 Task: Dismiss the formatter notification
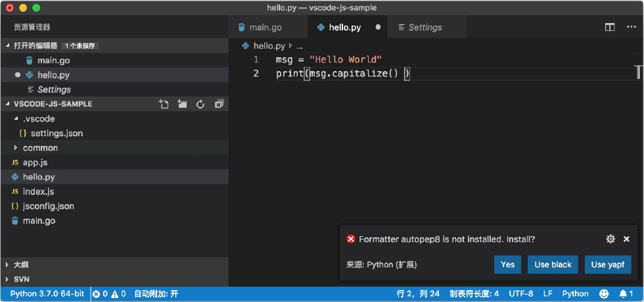pos(626,239)
